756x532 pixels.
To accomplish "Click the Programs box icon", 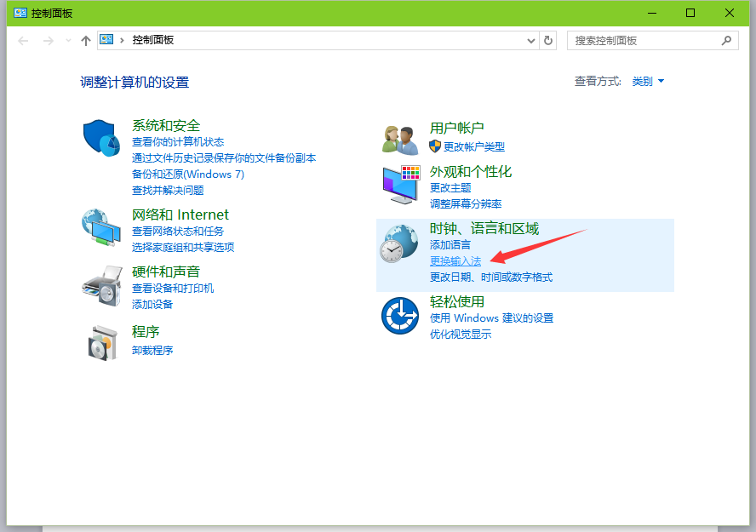I will click(103, 341).
